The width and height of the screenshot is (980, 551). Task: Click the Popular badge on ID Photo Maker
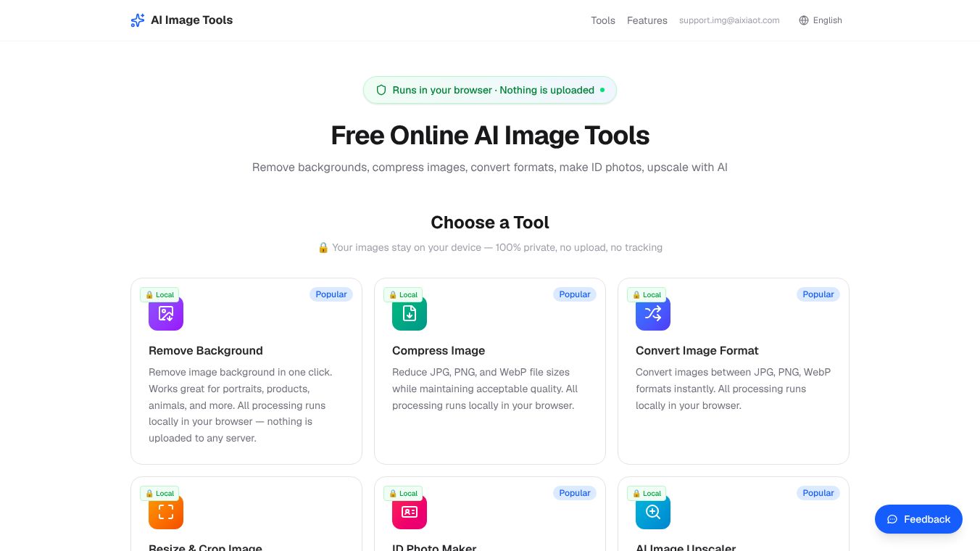575,493
